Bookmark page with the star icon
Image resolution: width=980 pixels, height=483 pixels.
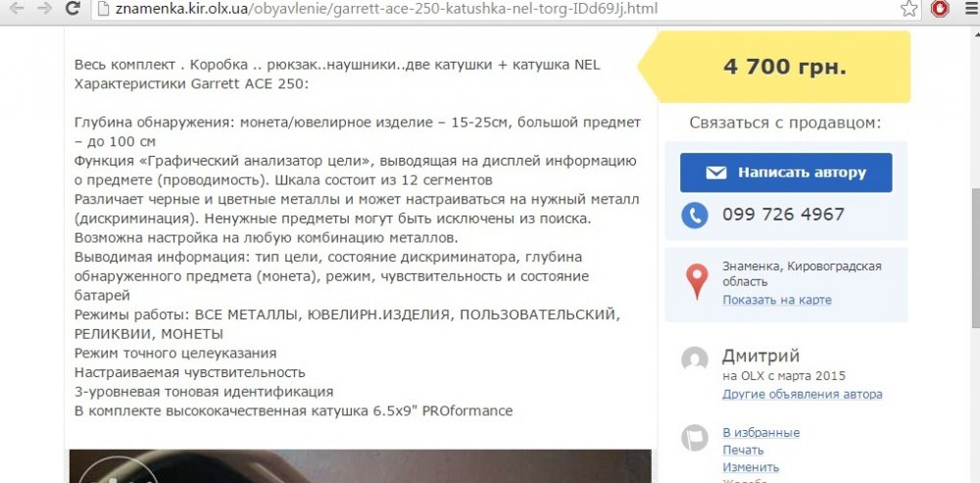(x=908, y=9)
